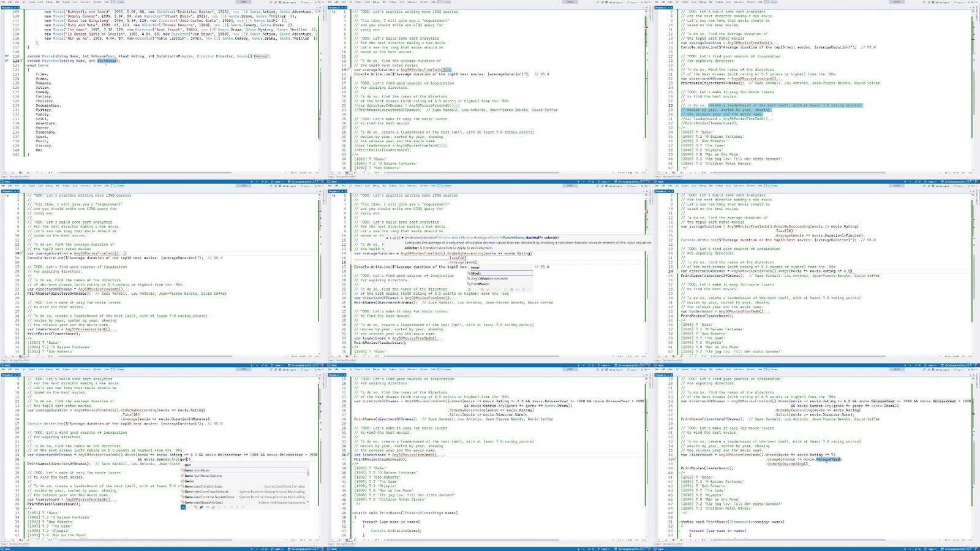Click quick actions icon at line 37, bottom-right frame

click(674, 459)
